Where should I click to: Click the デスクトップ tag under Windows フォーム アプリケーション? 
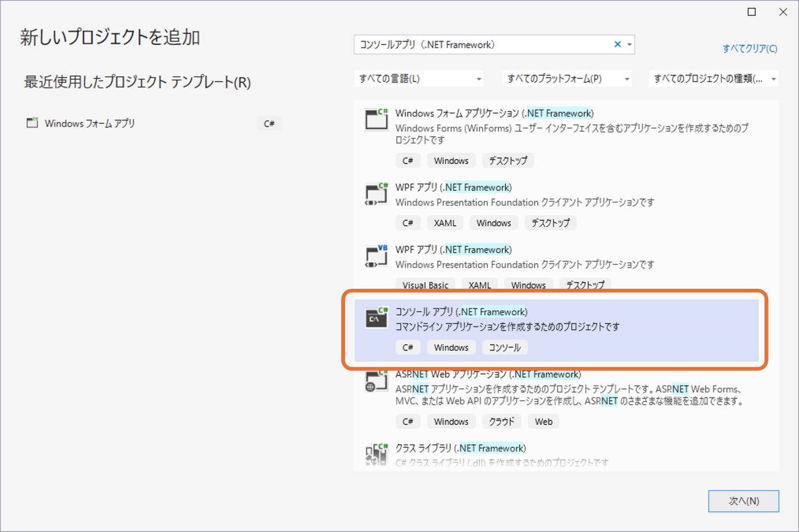508,160
